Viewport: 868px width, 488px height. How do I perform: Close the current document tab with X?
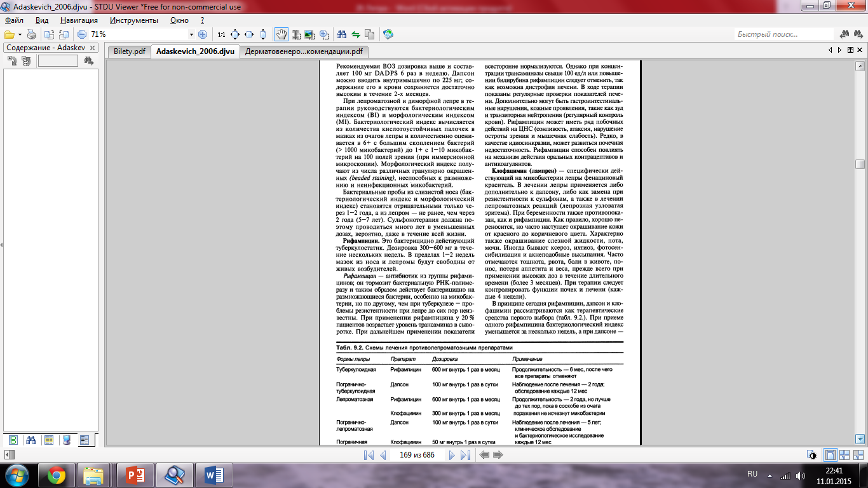point(860,50)
